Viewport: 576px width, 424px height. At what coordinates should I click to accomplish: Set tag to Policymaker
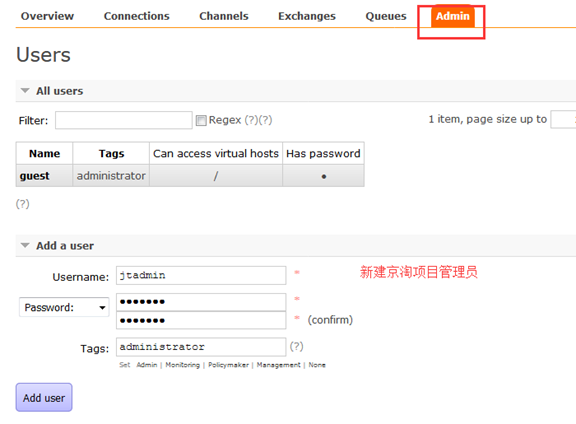tap(228, 365)
